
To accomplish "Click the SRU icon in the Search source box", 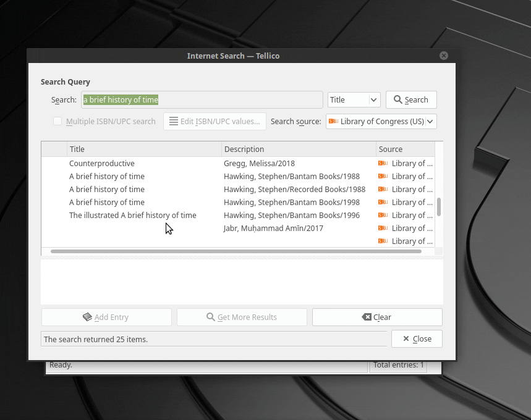I will click(334, 121).
